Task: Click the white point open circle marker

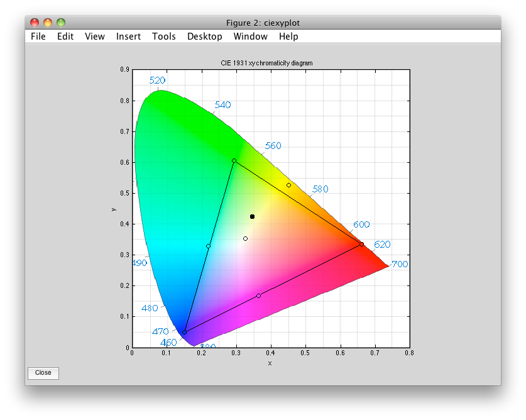Action: point(245,238)
